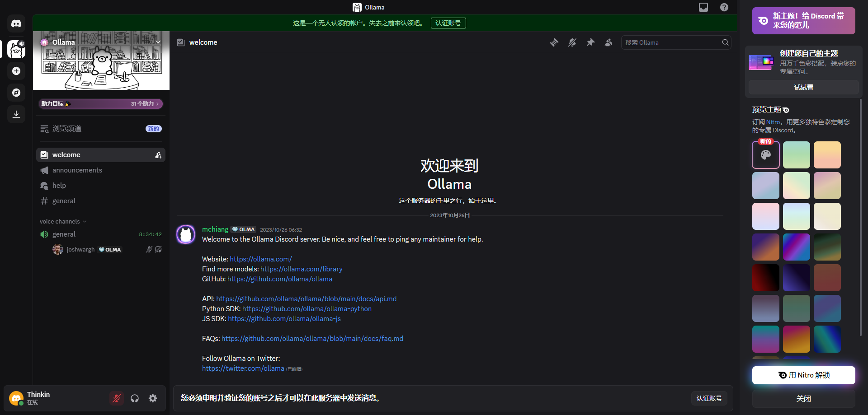Image resolution: width=868 pixels, height=415 pixels.
Task: Open the inbox icon in title bar
Action: 703,7
